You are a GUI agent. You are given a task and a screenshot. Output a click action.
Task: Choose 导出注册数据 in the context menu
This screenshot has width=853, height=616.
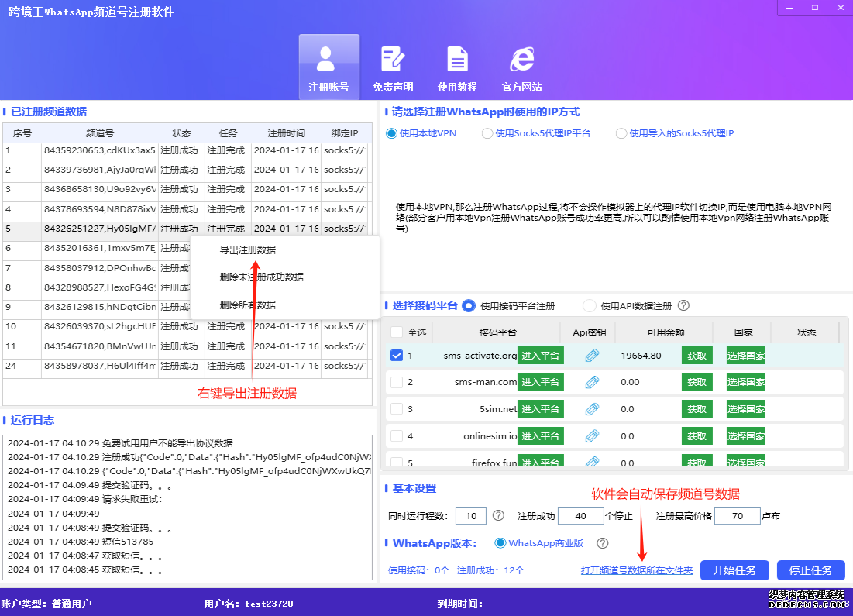(248, 249)
